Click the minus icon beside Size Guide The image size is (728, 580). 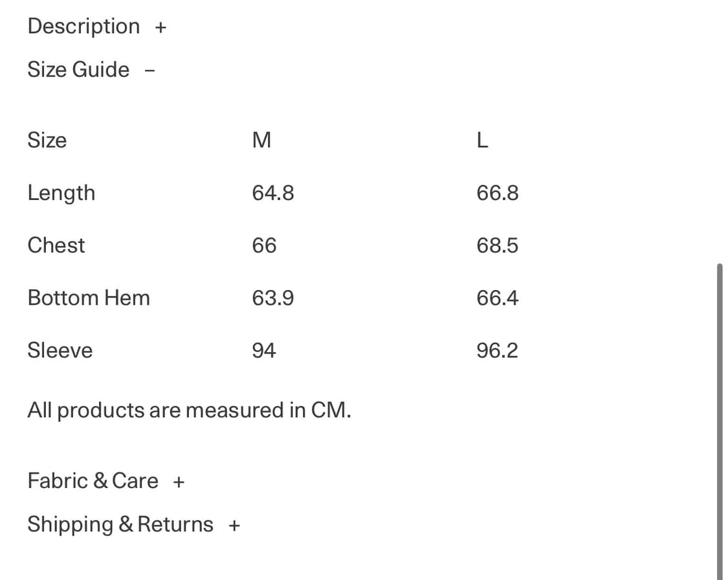(x=150, y=71)
